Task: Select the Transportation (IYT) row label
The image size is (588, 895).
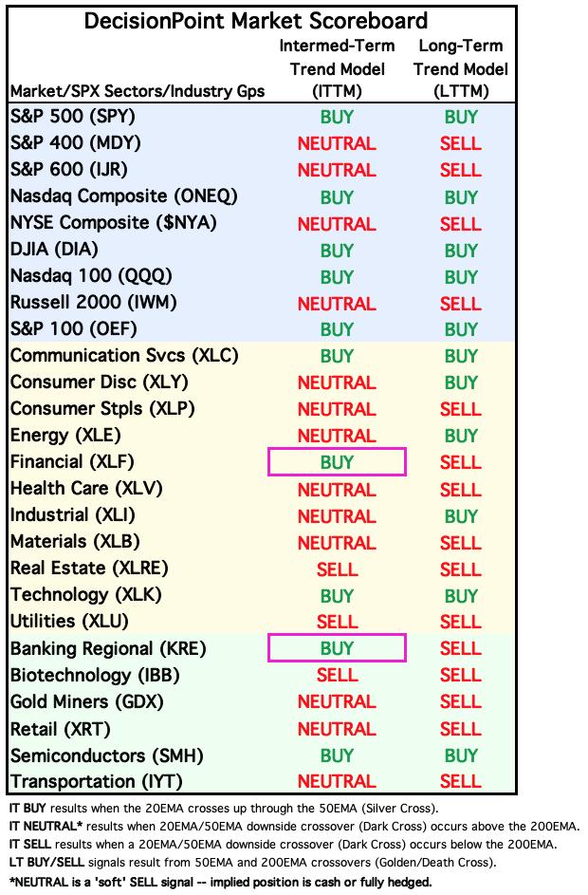Action: point(97,781)
